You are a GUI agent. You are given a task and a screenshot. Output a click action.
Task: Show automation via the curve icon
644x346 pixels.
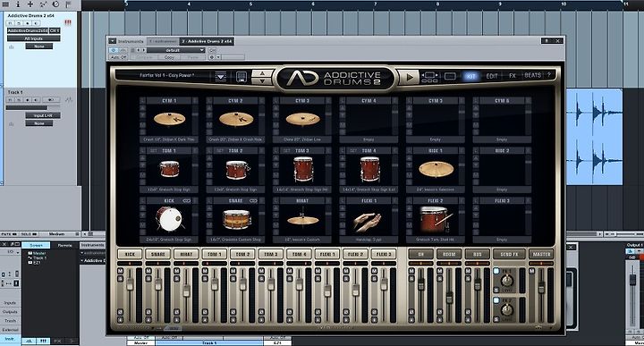[43, 4]
